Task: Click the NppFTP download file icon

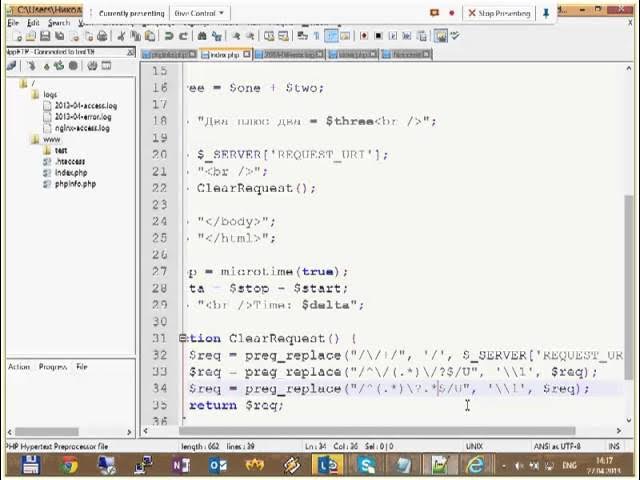Action: pos(31,66)
